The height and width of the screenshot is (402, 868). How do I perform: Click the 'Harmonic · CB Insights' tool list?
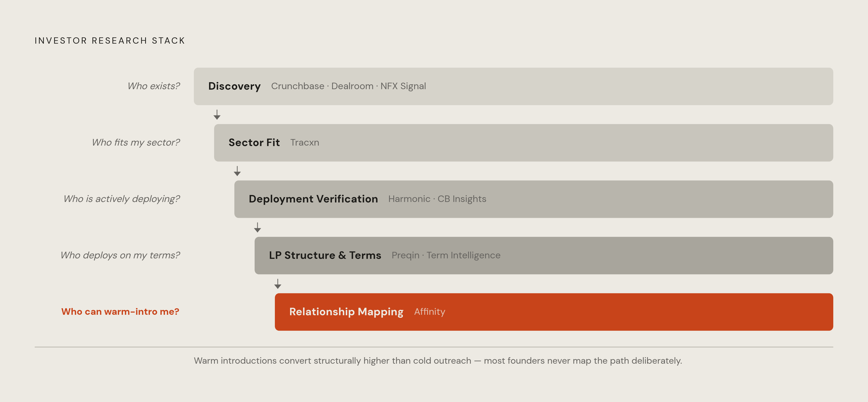point(437,199)
